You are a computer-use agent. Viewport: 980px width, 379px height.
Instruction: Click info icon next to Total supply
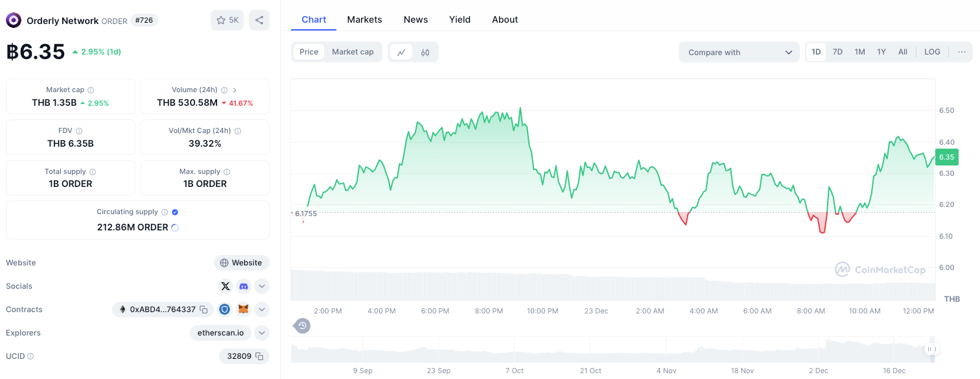point(93,172)
